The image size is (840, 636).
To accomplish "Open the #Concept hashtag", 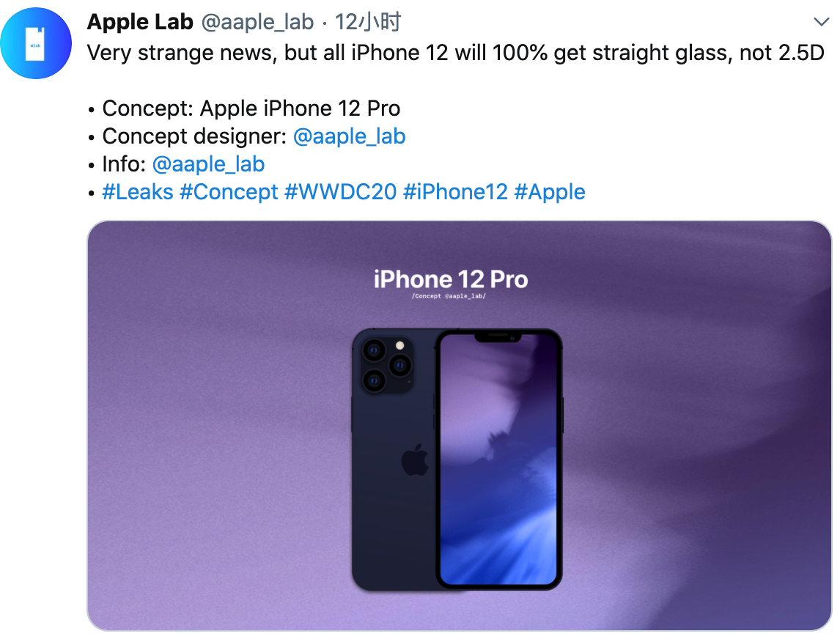I will pos(229,192).
